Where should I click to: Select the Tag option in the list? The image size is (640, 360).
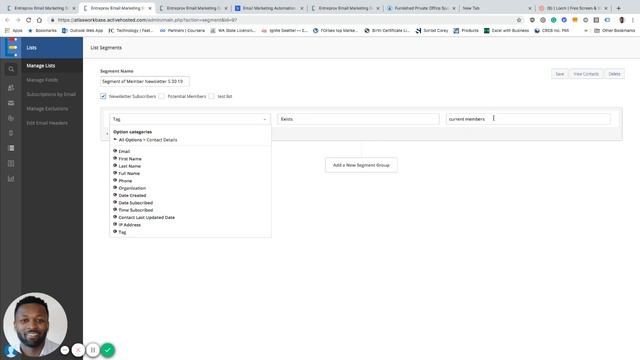click(x=122, y=232)
